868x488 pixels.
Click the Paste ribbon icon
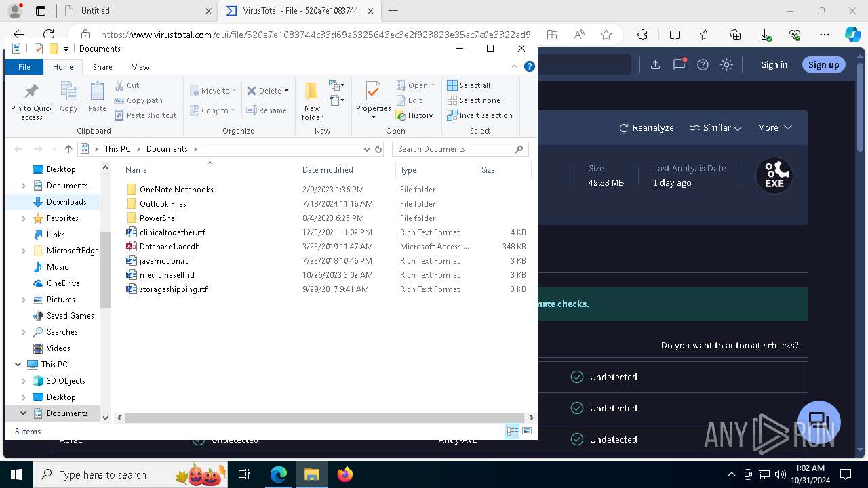pos(97,97)
